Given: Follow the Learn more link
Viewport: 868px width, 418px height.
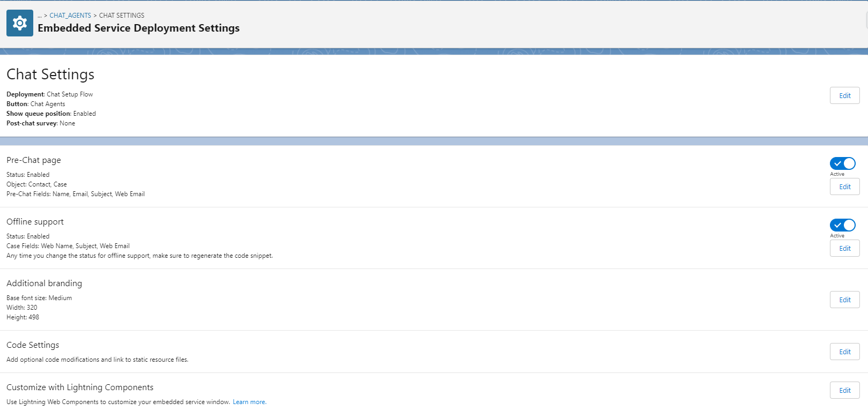Looking at the screenshot, I should pyautogui.click(x=249, y=402).
